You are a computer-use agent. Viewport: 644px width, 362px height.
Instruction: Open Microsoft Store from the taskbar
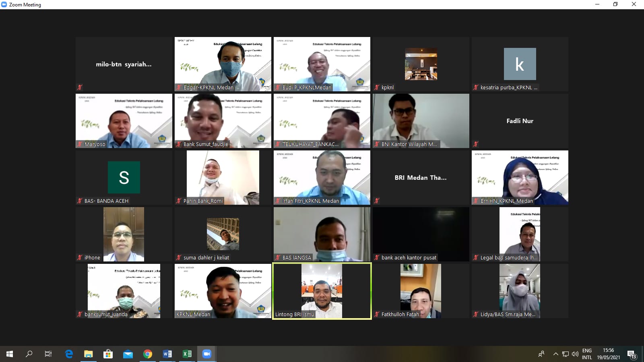(x=108, y=354)
